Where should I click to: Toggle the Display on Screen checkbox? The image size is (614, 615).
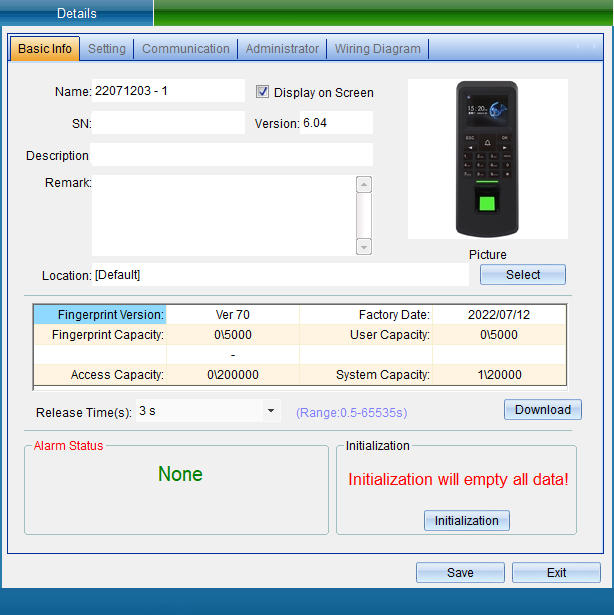coord(263,92)
